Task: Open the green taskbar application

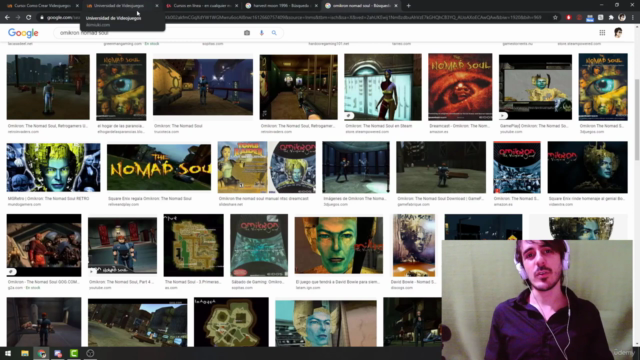Action: tap(74, 353)
